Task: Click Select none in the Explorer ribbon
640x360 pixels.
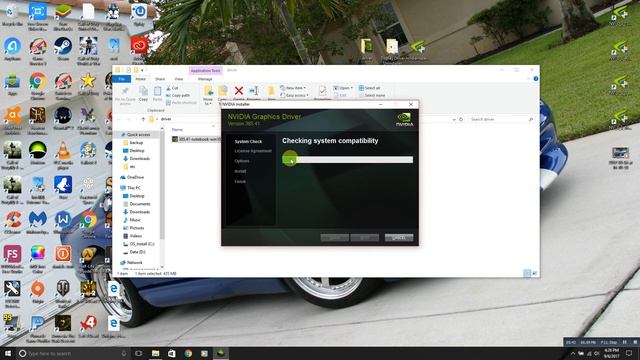Action: point(372,95)
